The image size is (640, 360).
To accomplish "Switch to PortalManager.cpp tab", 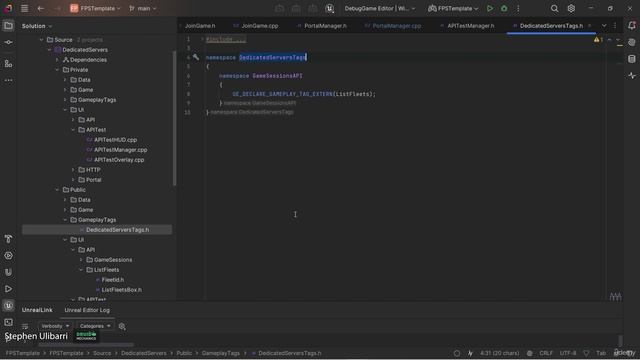I will [x=396, y=26].
